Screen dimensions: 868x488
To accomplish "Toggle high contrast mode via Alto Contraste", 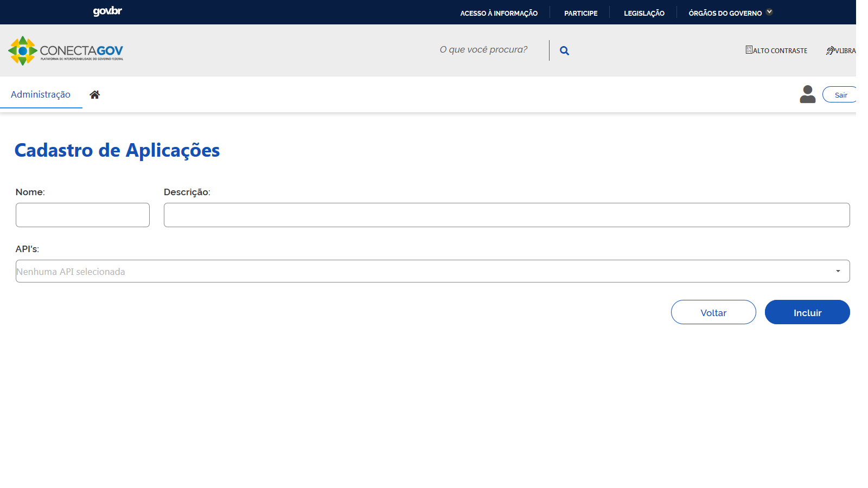I will point(776,50).
